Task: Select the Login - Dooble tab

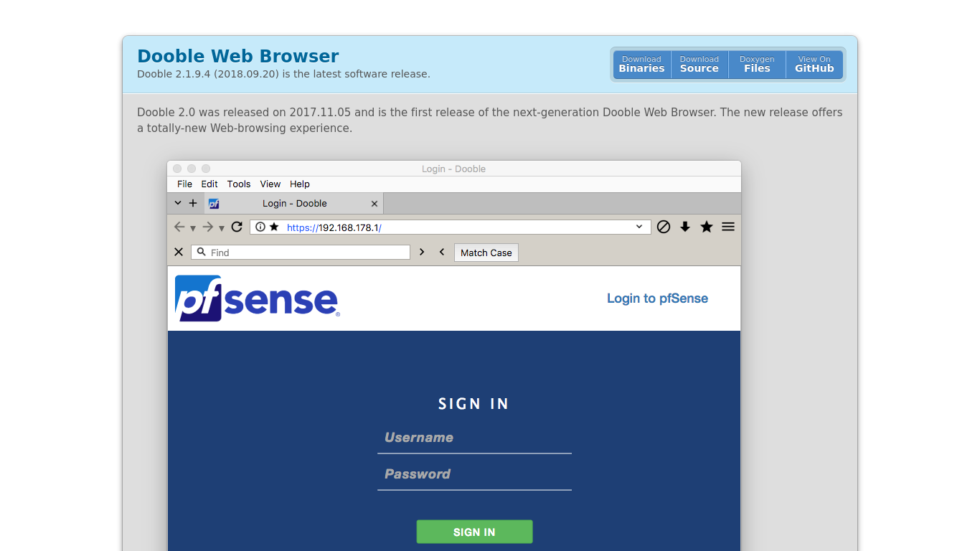Action: tap(294, 203)
